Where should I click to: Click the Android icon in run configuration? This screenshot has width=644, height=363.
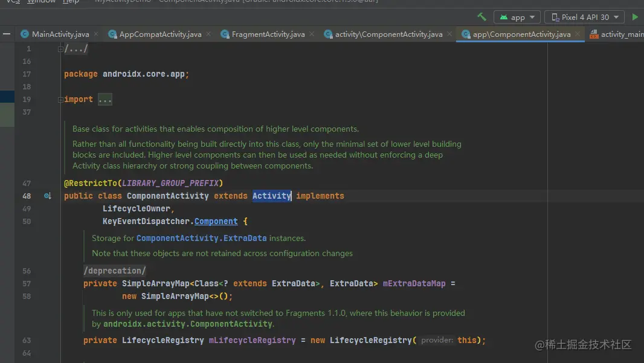[503, 18]
